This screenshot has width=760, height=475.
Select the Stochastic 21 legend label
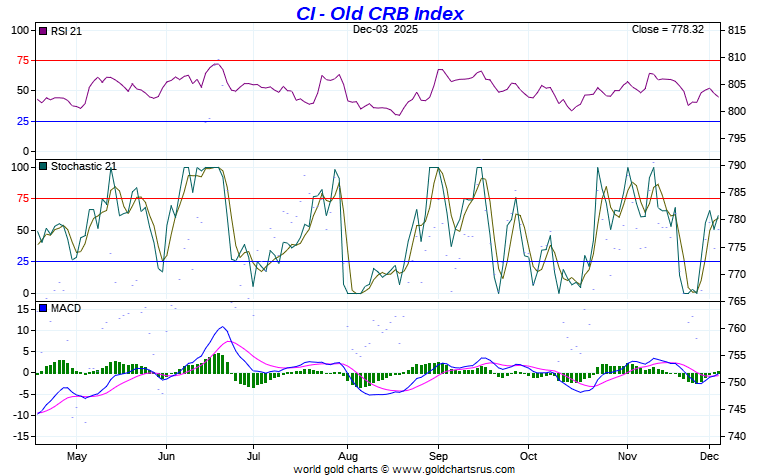[x=84, y=167]
